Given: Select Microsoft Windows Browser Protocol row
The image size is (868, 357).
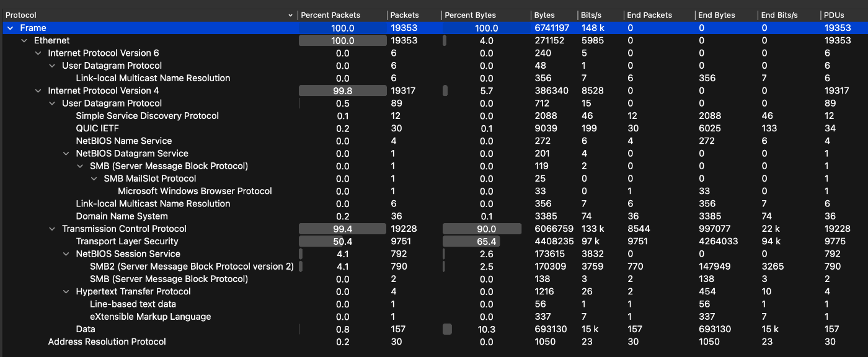Looking at the screenshot, I should coord(434,191).
